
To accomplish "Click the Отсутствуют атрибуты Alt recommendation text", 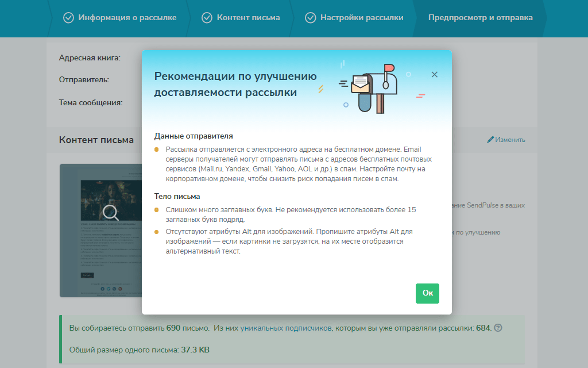I will click(x=289, y=241).
